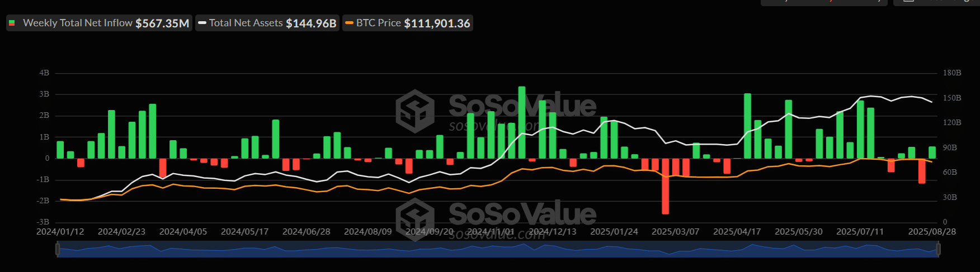Click the orange line marker icon for BTC Price
This screenshot has height=272, width=980.
tap(350, 23)
